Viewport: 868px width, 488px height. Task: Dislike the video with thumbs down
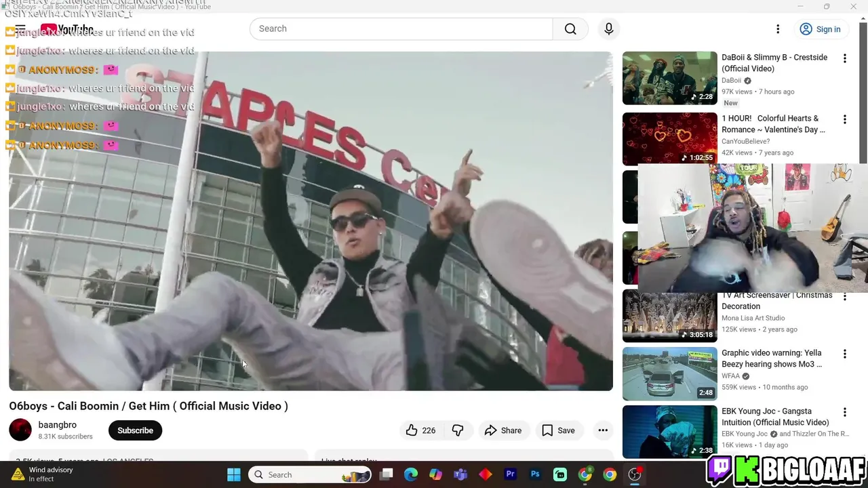(458, 430)
